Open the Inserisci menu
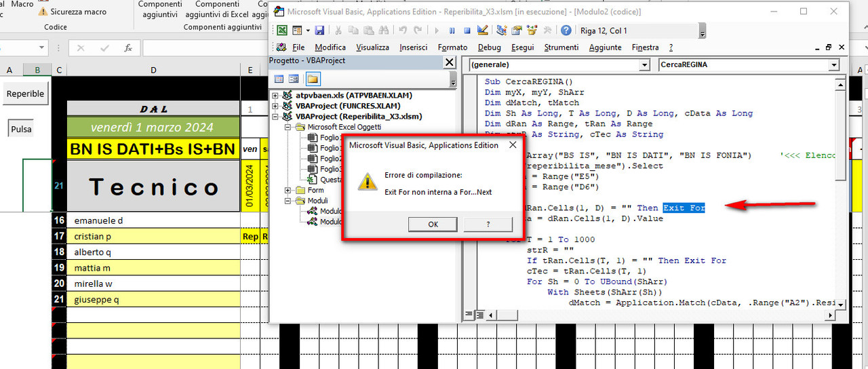 (414, 47)
